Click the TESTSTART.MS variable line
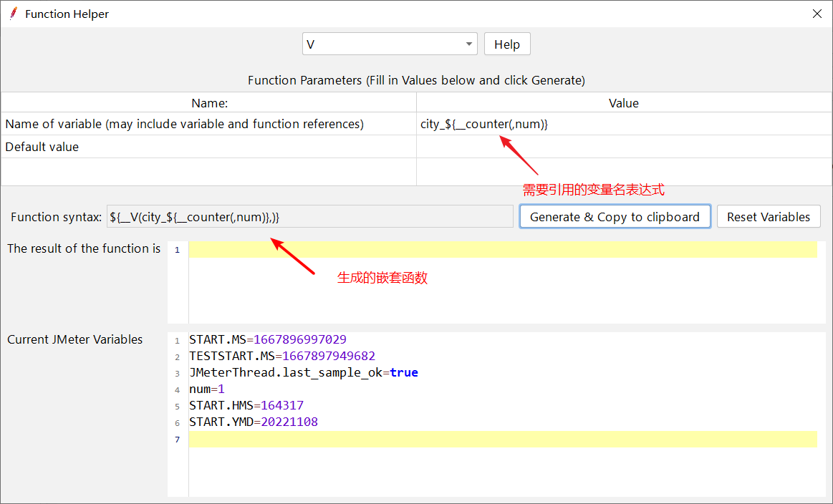 click(282, 356)
